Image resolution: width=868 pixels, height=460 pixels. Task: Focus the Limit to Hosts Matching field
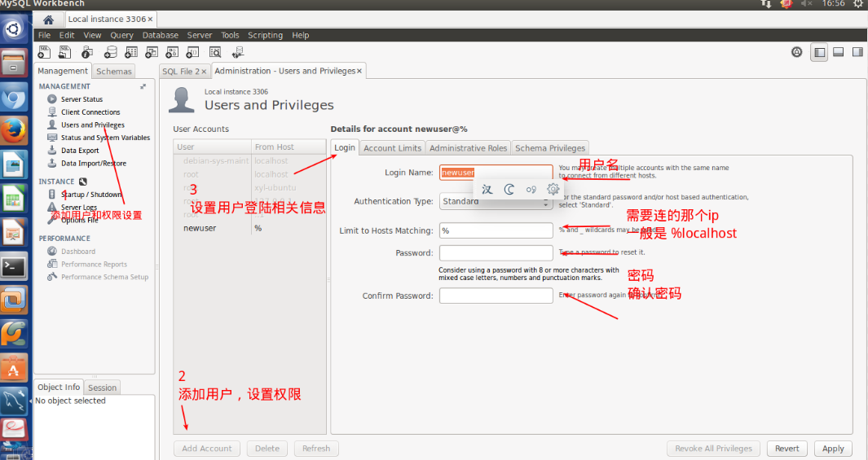pos(496,230)
